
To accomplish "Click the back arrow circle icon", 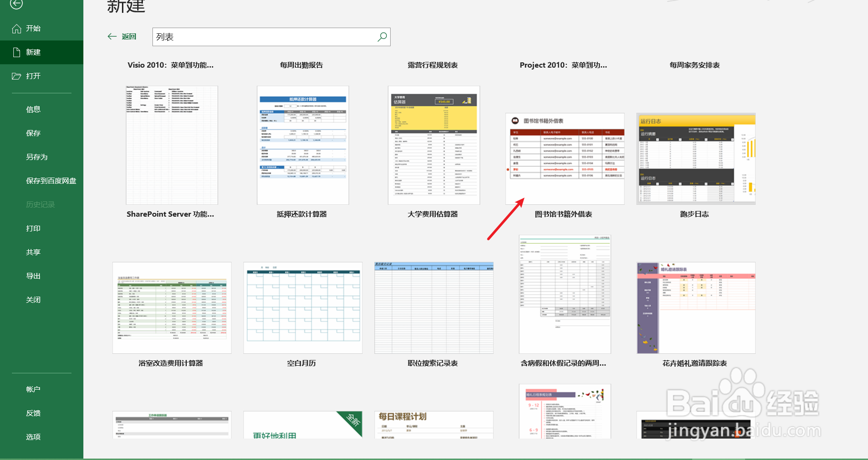I will click(17, 4).
